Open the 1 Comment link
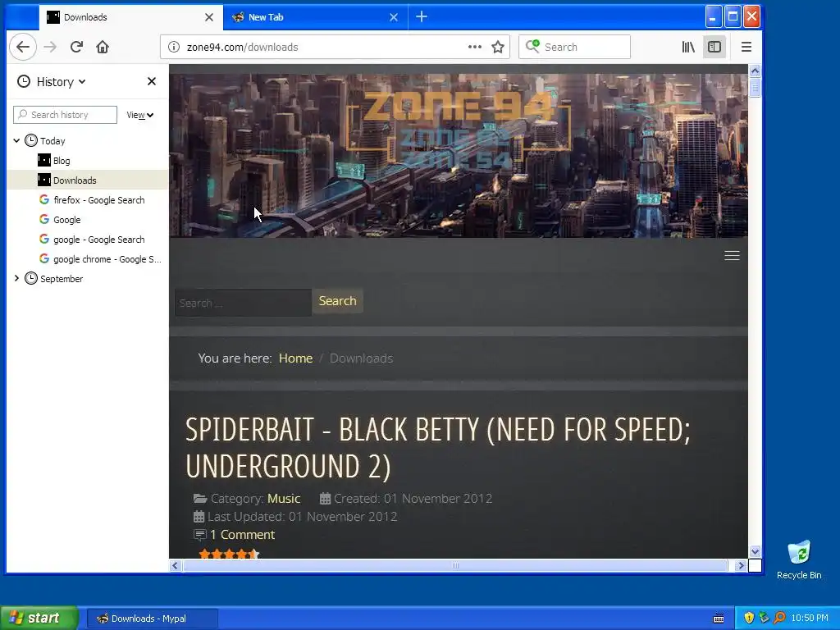This screenshot has width=840, height=630. [x=242, y=535]
